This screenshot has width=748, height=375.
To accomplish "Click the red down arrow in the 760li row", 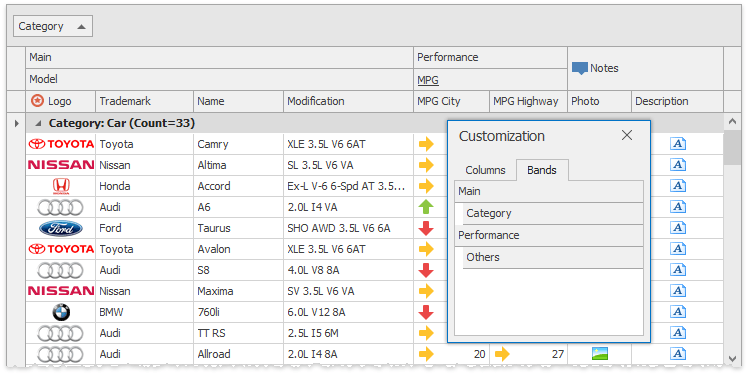I will pos(426,312).
